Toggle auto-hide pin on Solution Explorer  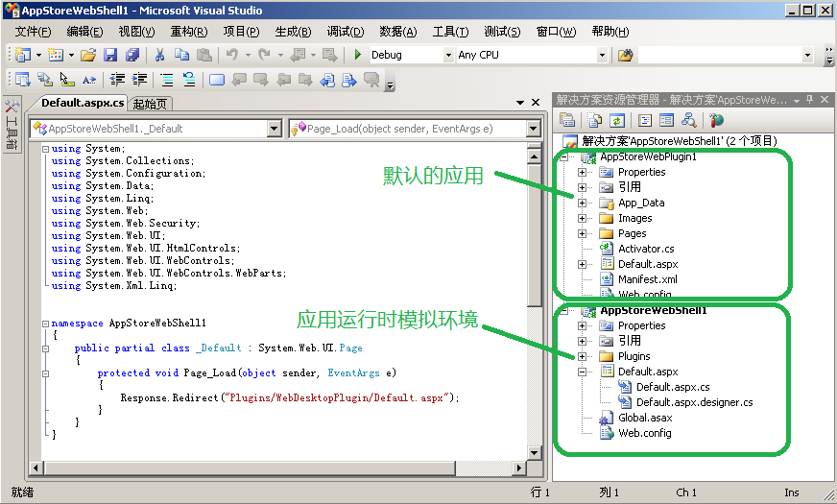tap(810, 99)
